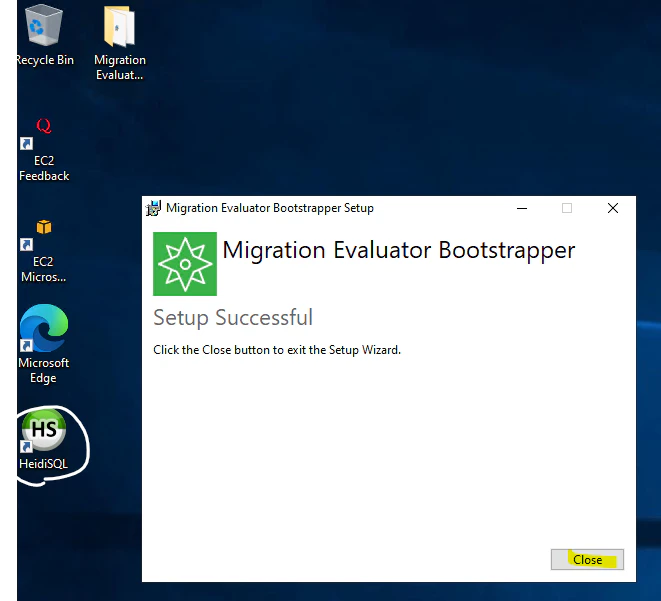The width and height of the screenshot is (661, 601).
Task: Click Close to exit the Setup Wizard
Action: click(x=587, y=560)
